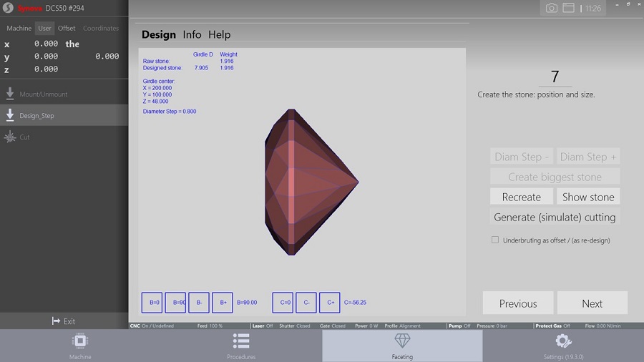Decrease C rotation with C- button
Viewport: 644px width, 362px height.
[306, 303]
